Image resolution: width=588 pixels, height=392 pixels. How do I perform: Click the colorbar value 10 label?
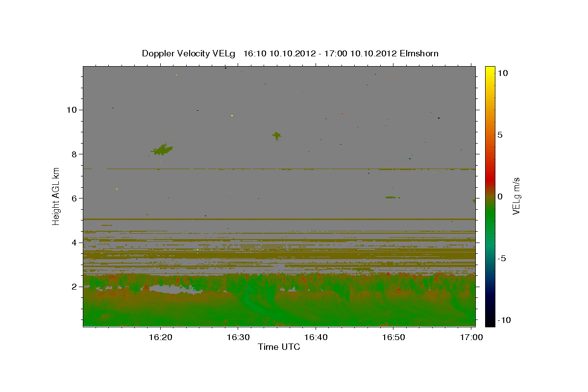[x=502, y=73]
